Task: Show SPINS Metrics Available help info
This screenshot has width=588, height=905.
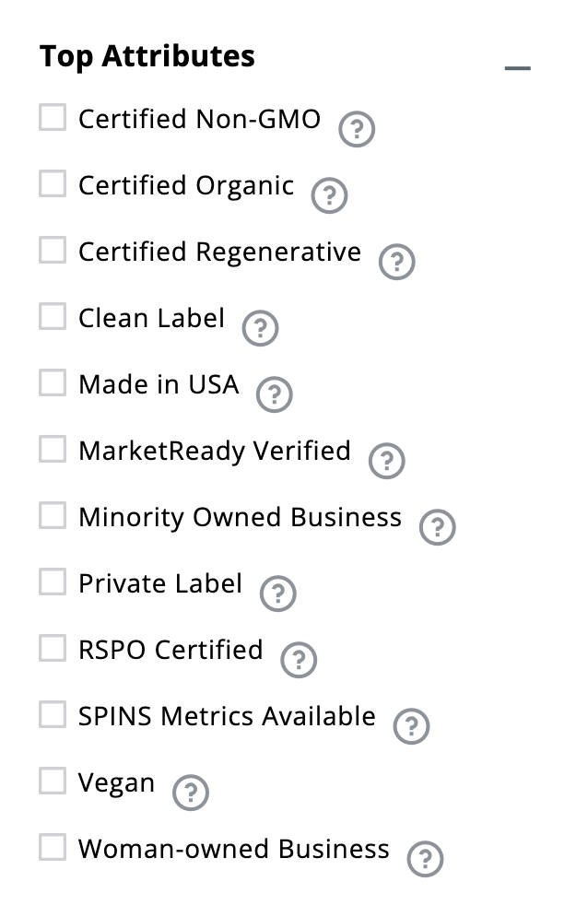Action: tap(412, 726)
